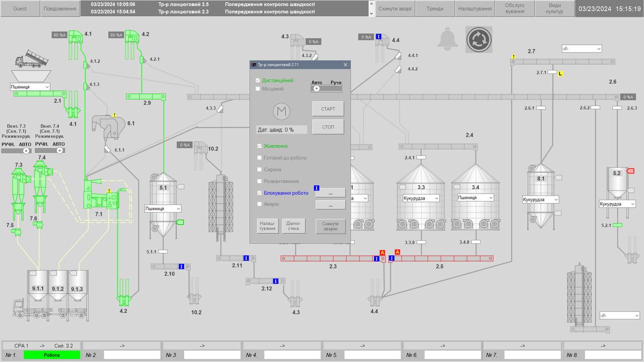
Task: Click the green Робота route status field
Action: click(51, 355)
